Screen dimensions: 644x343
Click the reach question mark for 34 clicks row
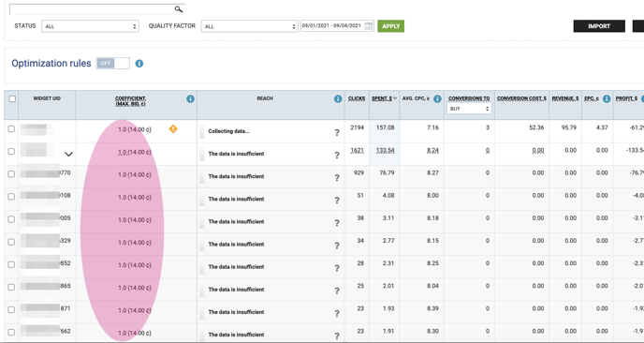pyautogui.click(x=337, y=246)
